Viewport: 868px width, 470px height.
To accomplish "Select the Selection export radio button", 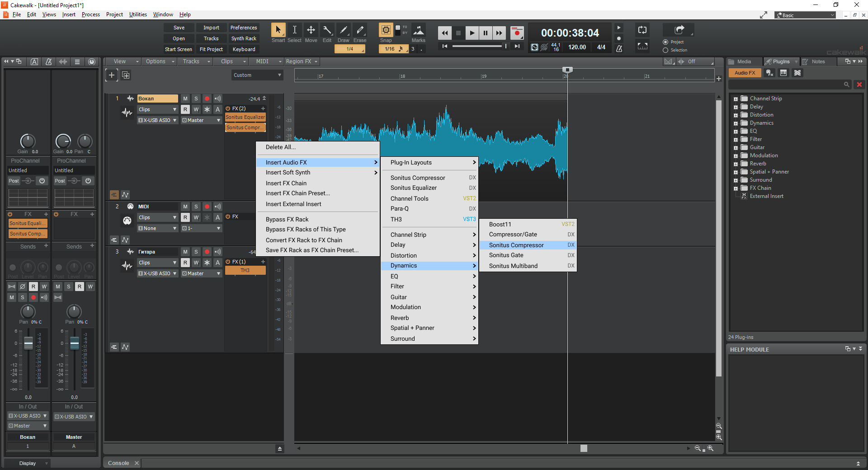I will pyautogui.click(x=665, y=50).
